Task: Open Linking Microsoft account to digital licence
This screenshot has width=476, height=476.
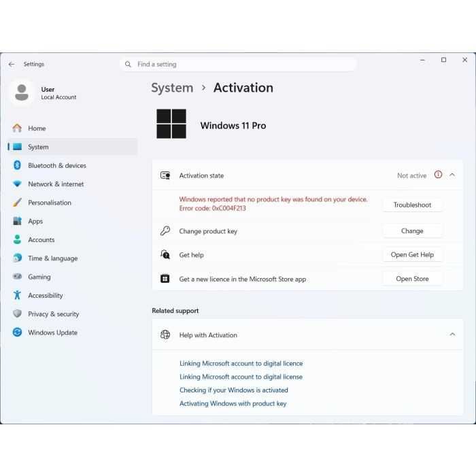Action: click(241, 363)
